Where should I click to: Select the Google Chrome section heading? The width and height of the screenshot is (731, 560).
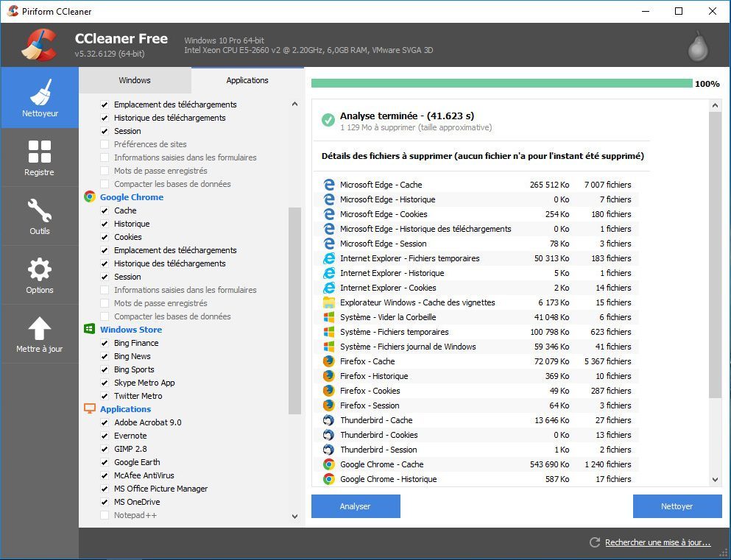(132, 197)
